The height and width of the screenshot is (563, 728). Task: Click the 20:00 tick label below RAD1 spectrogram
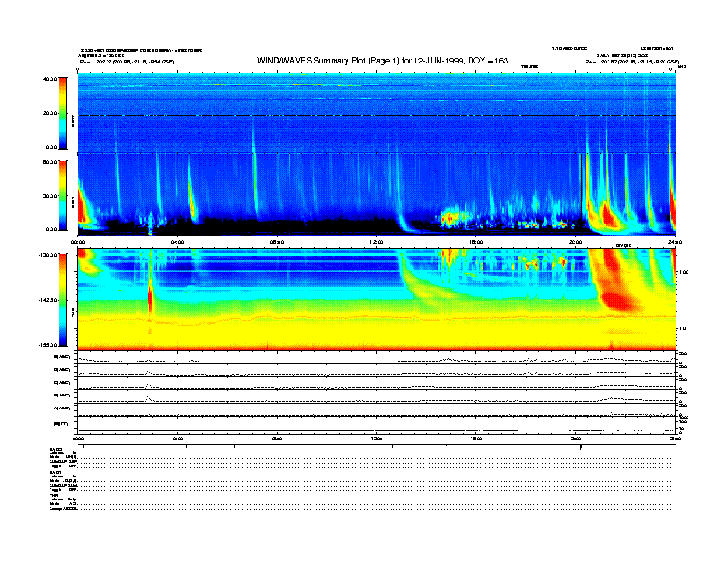click(x=575, y=242)
